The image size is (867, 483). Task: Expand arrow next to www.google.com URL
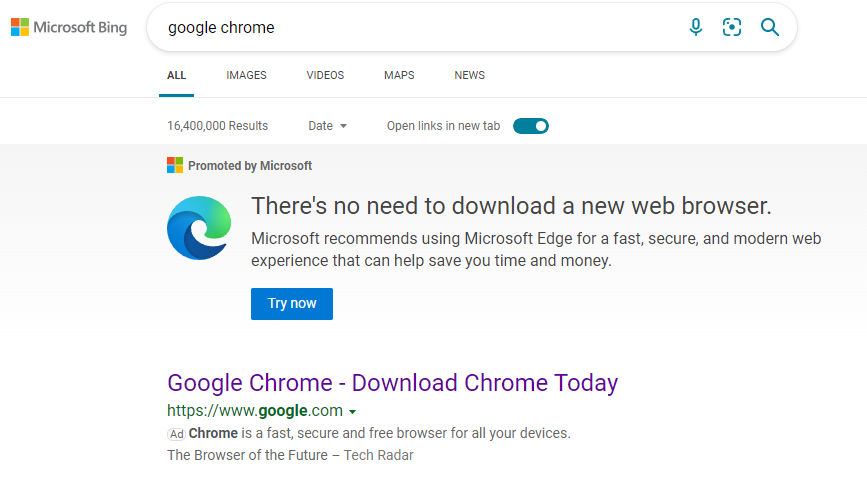pyautogui.click(x=353, y=412)
